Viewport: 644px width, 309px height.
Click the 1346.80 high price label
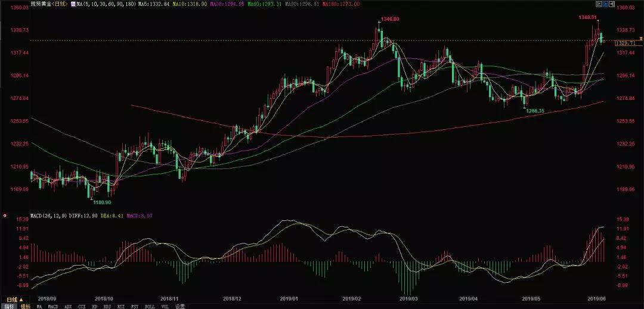click(x=389, y=19)
